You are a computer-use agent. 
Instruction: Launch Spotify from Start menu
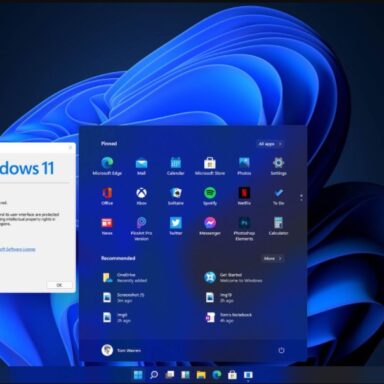point(210,196)
